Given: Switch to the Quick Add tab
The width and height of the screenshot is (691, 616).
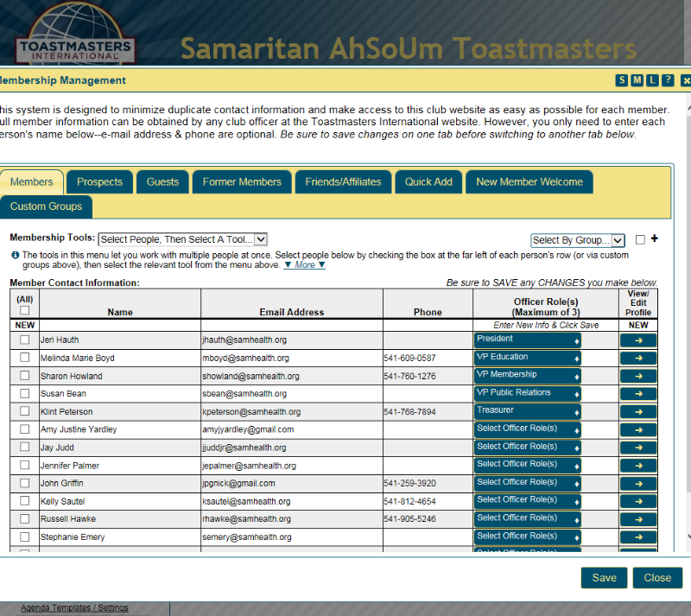Looking at the screenshot, I should tap(428, 182).
